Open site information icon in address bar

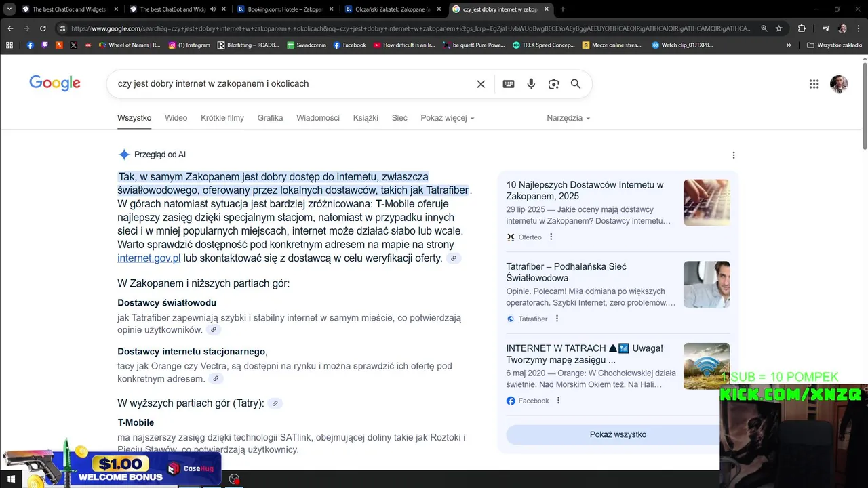(62, 28)
